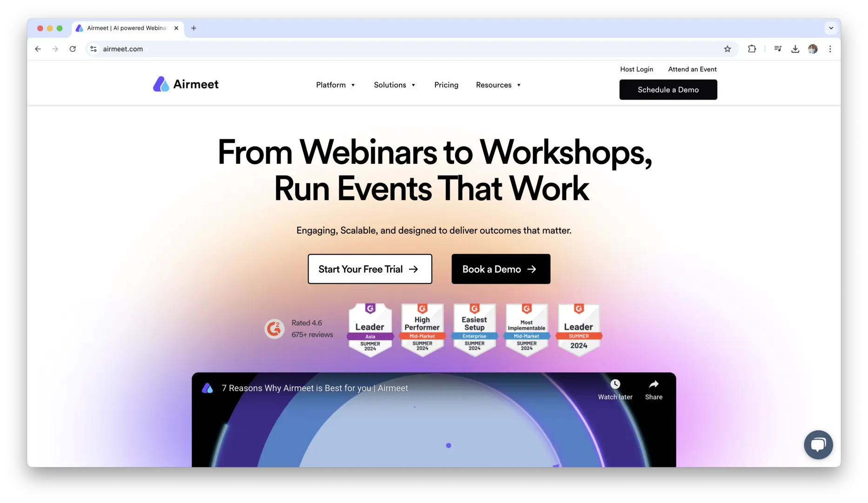This screenshot has height=503, width=868.
Task: Expand the Resources dropdown menu
Action: tap(498, 85)
